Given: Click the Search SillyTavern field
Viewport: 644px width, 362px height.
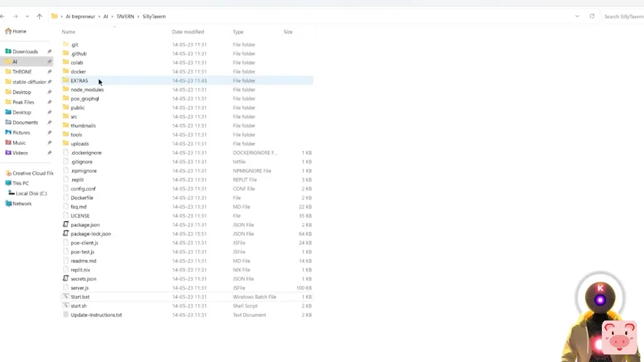Looking at the screenshot, I should point(623,16).
